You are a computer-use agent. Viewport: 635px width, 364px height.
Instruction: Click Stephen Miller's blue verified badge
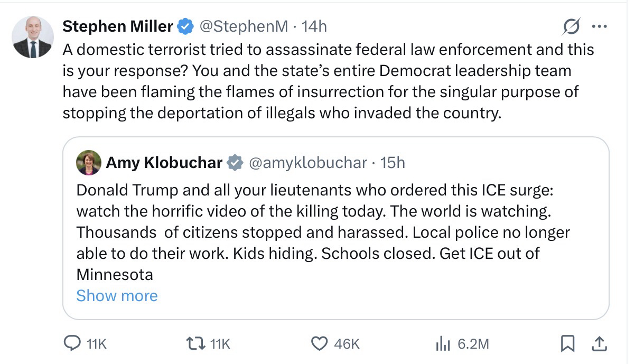184,26
